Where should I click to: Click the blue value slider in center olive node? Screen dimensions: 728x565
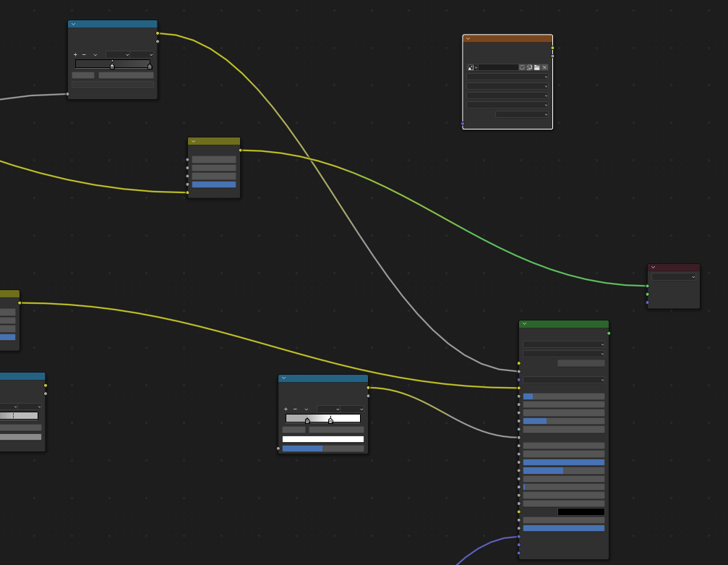coord(214,184)
